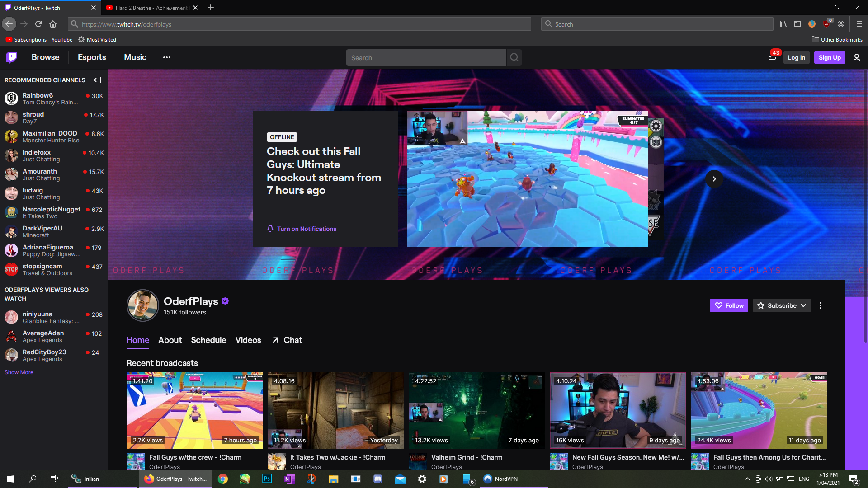The width and height of the screenshot is (868, 488).
Task: Click the Log In button
Action: point(796,57)
